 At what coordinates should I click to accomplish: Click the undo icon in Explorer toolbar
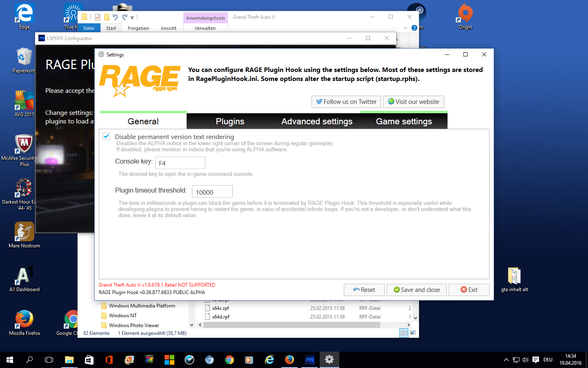pyautogui.click(x=116, y=17)
